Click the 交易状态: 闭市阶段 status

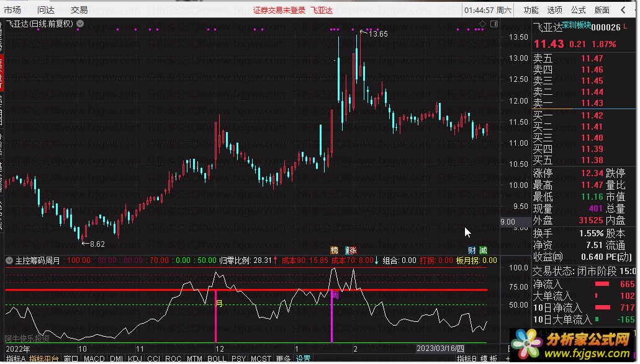575,271
